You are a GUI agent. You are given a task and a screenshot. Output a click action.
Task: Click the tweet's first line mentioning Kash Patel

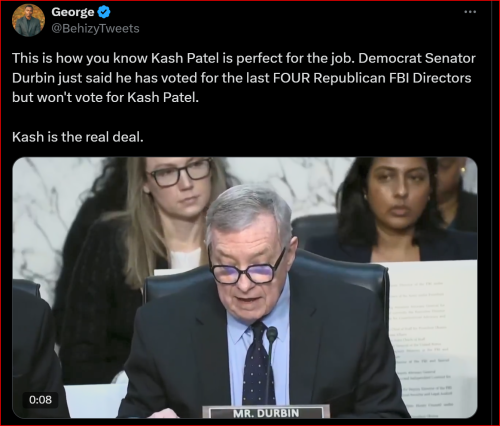(244, 58)
